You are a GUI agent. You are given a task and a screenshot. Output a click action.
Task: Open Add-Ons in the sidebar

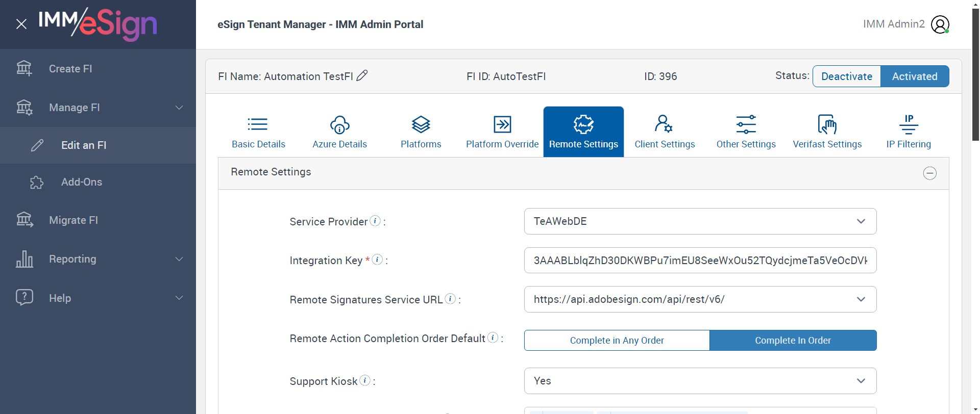click(x=82, y=182)
